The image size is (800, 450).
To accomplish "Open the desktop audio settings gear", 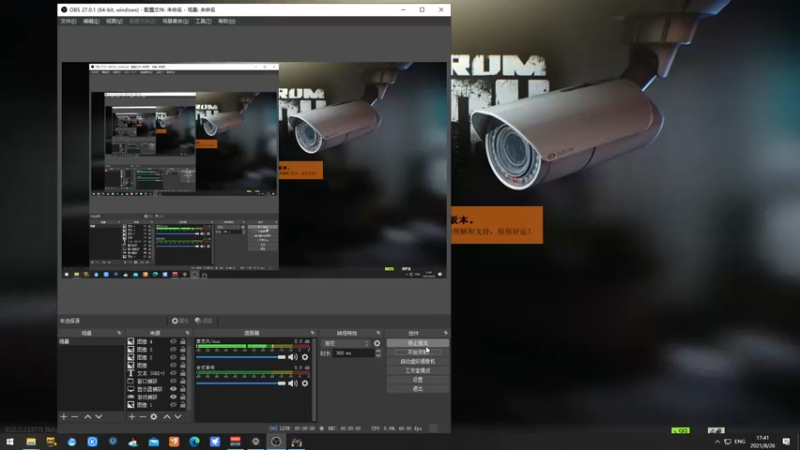I will click(305, 383).
